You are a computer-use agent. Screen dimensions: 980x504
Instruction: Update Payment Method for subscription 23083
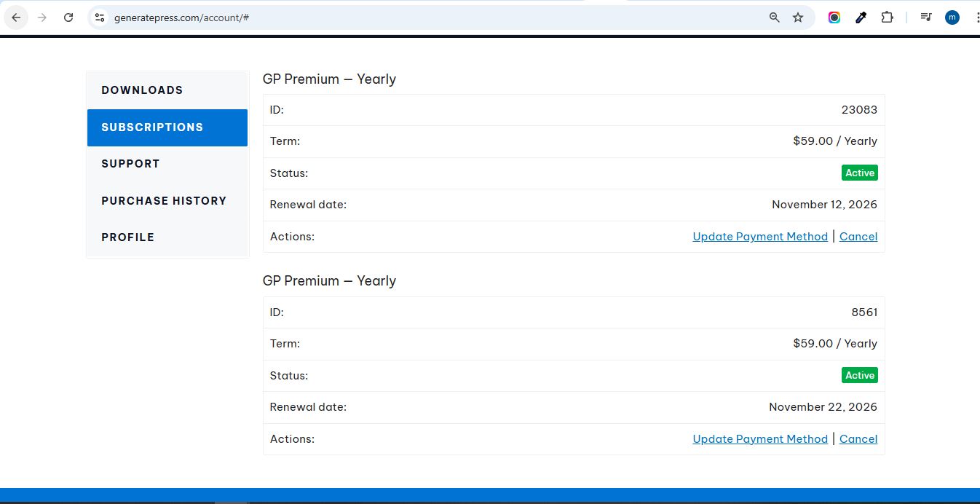pos(760,237)
